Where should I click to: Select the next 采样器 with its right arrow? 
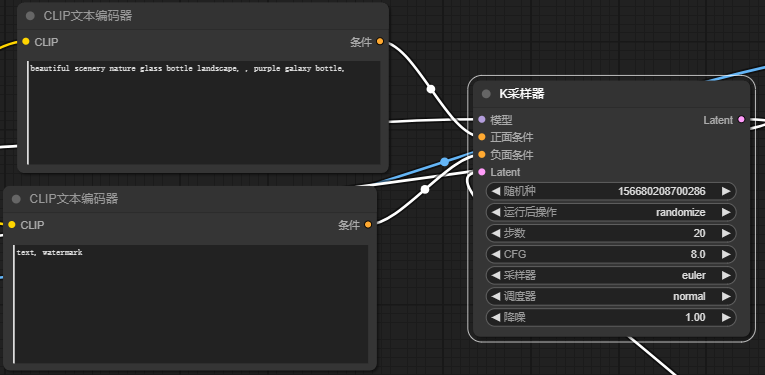click(726, 276)
